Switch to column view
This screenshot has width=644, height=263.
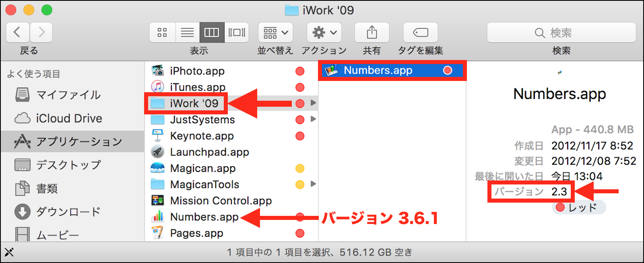coord(212,32)
